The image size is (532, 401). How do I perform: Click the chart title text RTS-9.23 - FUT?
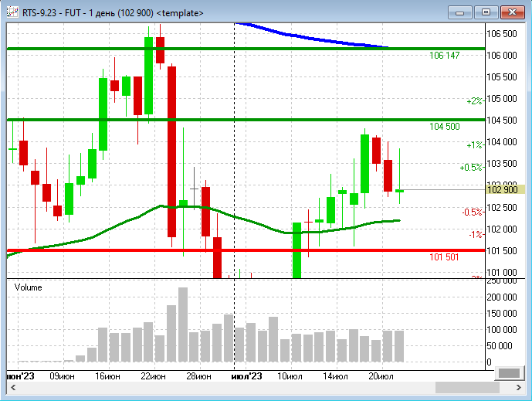[52, 13]
